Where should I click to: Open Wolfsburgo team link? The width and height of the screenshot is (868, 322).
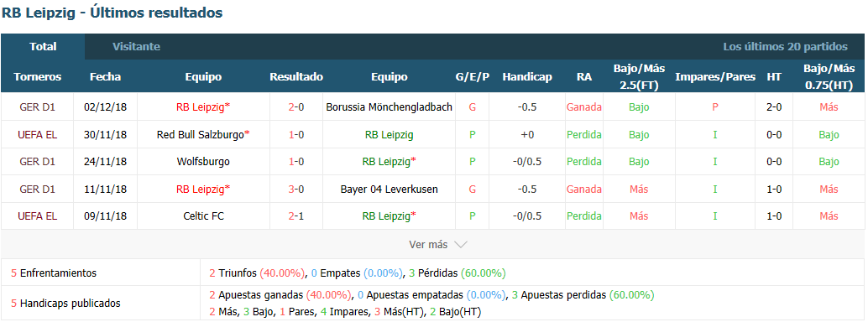(x=203, y=162)
